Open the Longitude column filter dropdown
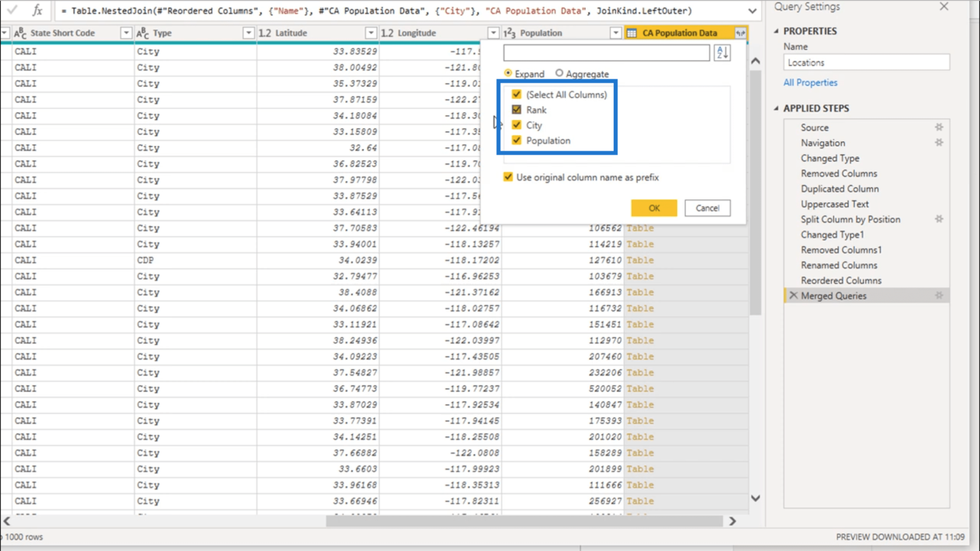 494,33
